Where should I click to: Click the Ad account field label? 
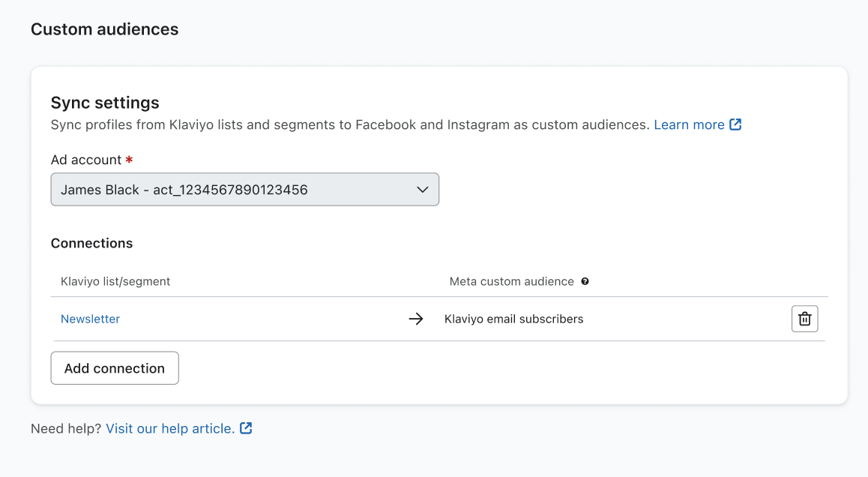85,160
